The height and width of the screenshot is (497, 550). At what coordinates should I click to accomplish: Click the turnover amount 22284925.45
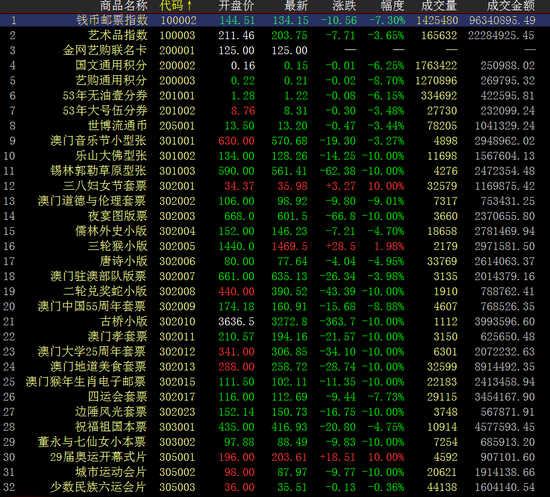click(x=501, y=35)
